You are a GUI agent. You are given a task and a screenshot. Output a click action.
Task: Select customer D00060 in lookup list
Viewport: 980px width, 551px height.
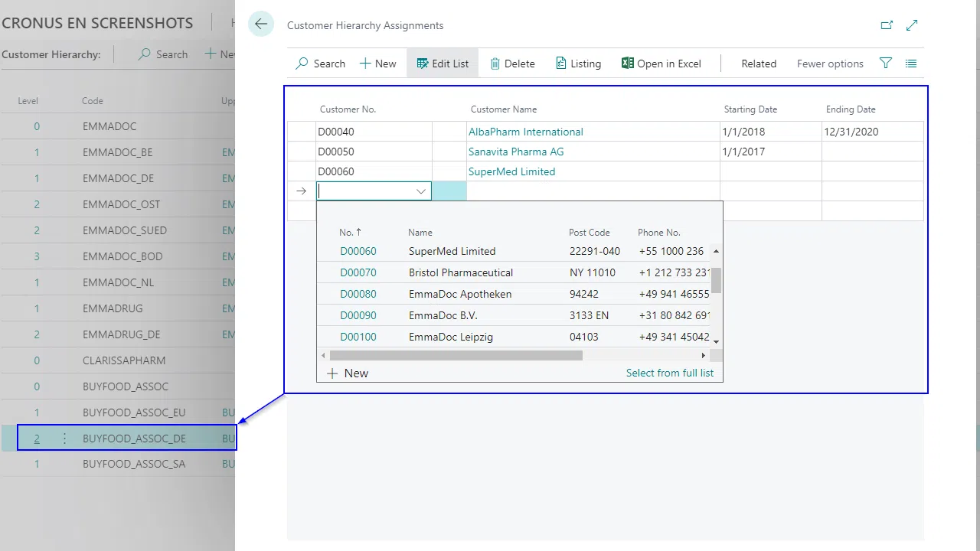pos(358,251)
